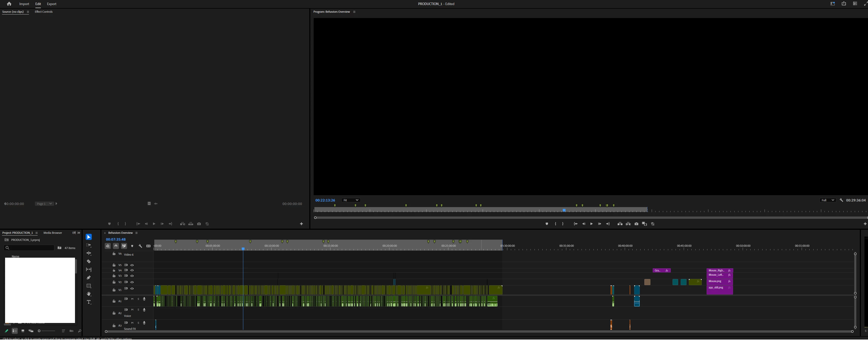This screenshot has height=340, width=868.
Task: Choose the Hand tool
Action: 89,294
